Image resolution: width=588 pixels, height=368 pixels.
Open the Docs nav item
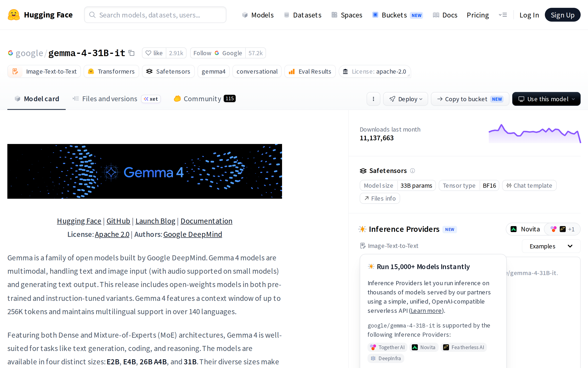pyautogui.click(x=445, y=15)
